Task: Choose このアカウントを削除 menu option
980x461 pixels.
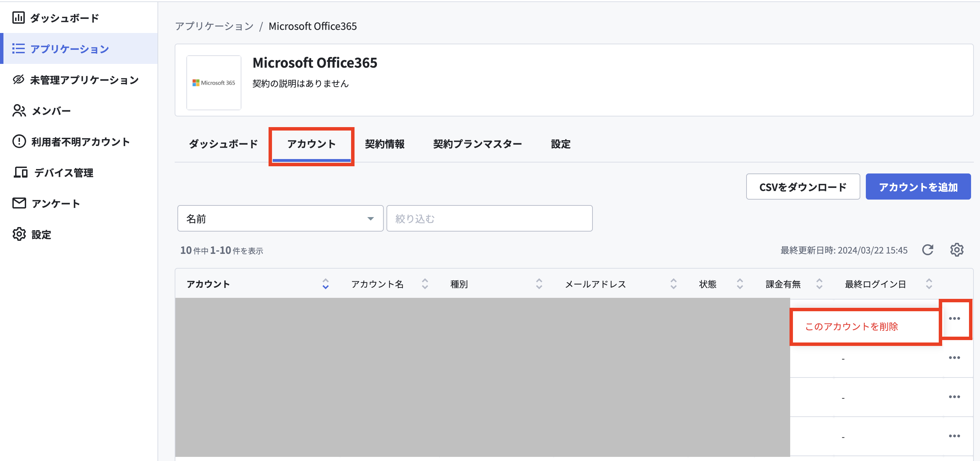Action: [x=865, y=326]
